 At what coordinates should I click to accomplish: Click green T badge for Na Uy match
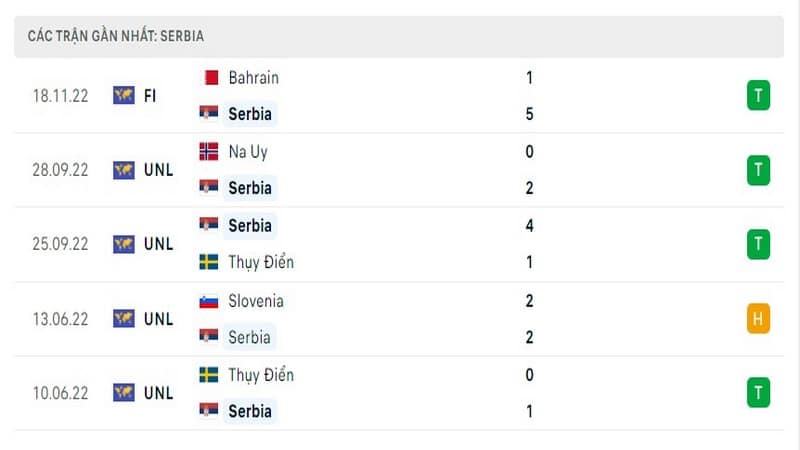pos(758,170)
